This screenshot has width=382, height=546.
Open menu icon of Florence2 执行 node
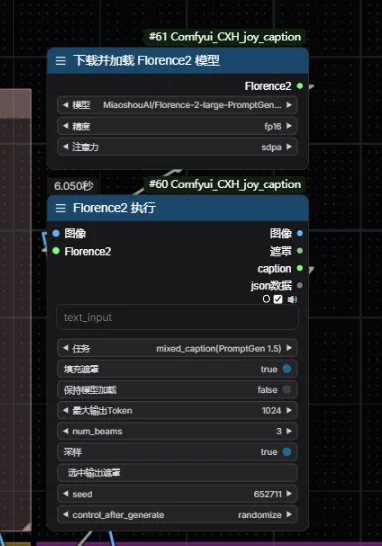(x=61, y=208)
